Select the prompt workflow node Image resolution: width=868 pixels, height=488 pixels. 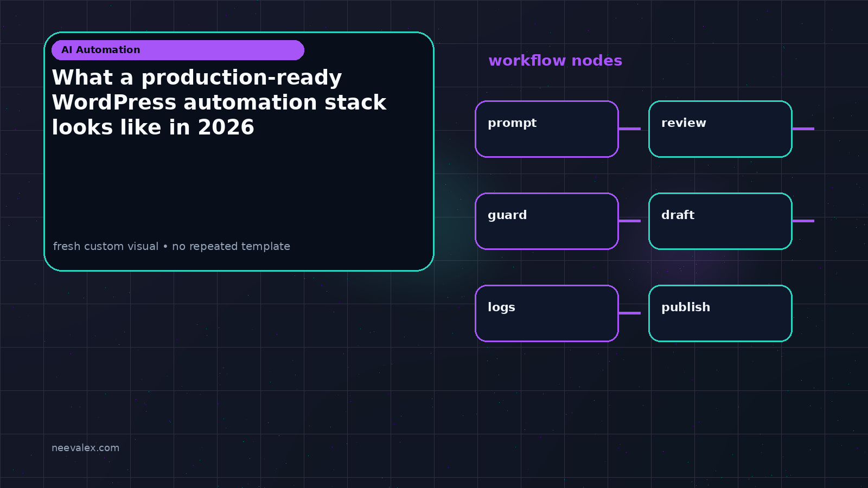547,129
